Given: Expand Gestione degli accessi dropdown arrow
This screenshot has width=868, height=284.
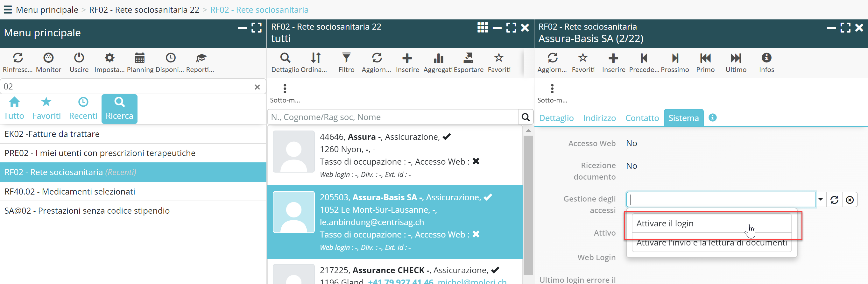Looking at the screenshot, I should (821, 199).
